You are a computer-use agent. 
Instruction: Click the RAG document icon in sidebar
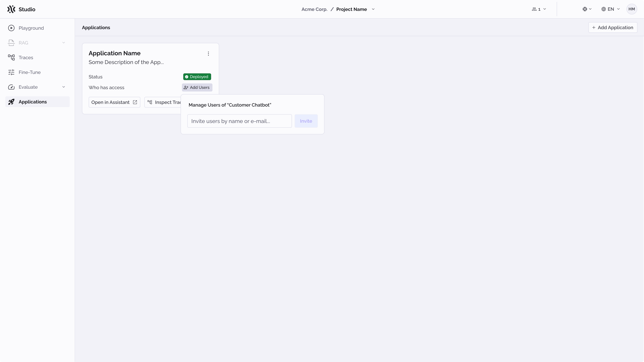click(12, 43)
